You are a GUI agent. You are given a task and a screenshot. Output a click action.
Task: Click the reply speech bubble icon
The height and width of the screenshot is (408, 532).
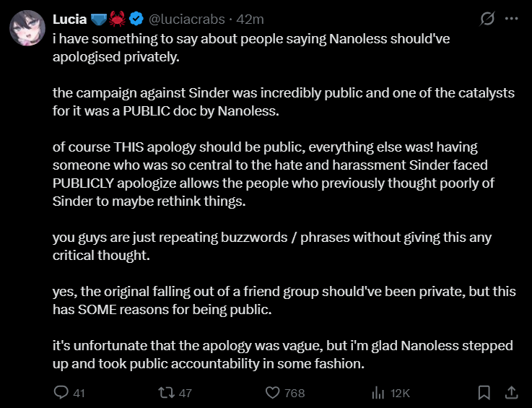[61, 392]
